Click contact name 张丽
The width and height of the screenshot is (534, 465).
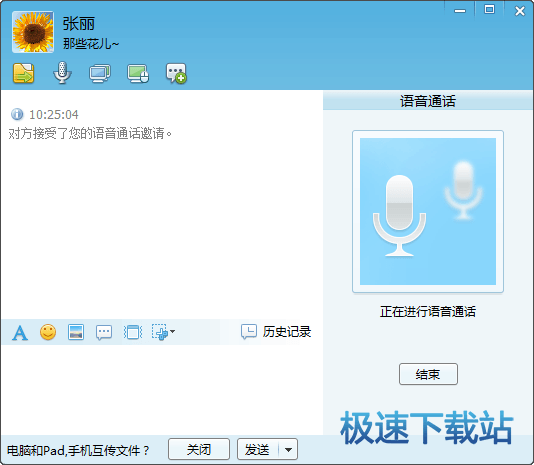coord(79,24)
